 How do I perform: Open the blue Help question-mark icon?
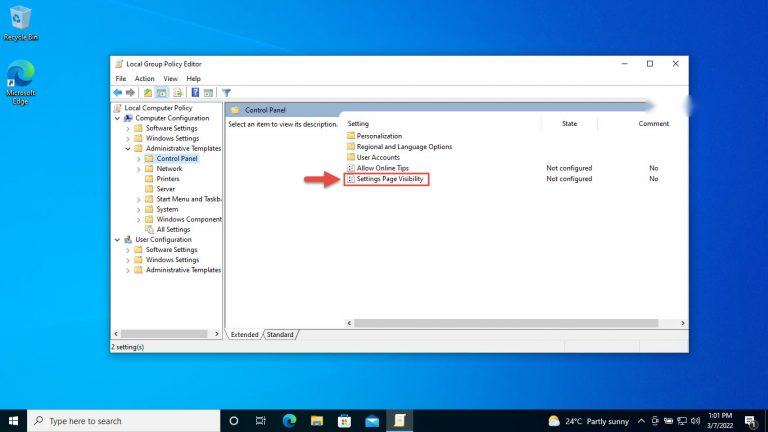[195, 93]
